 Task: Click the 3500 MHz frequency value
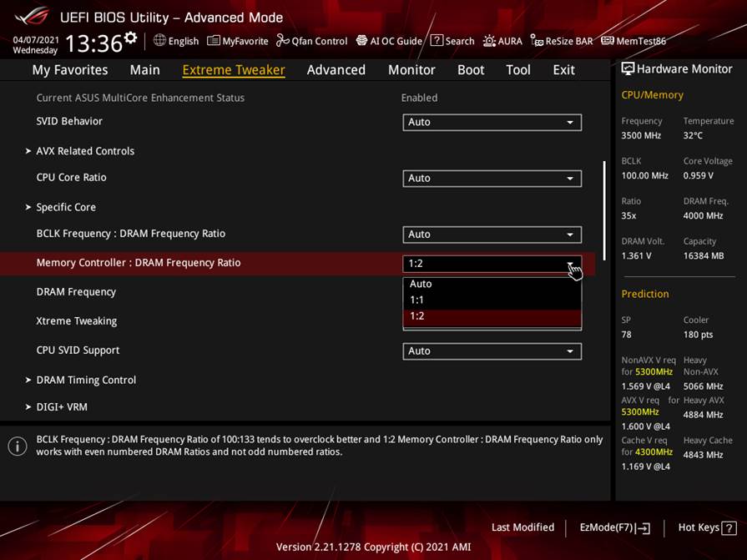pos(641,136)
